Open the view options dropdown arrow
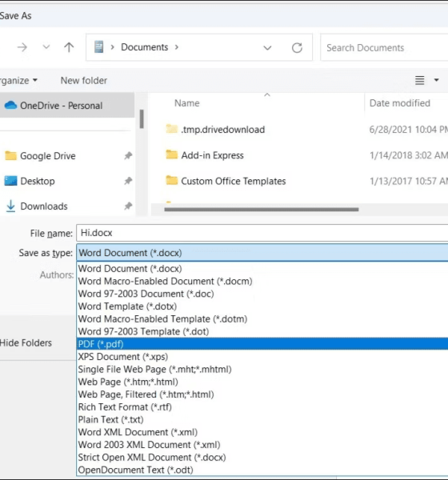This screenshot has height=480, width=448. tap(436, 80)
